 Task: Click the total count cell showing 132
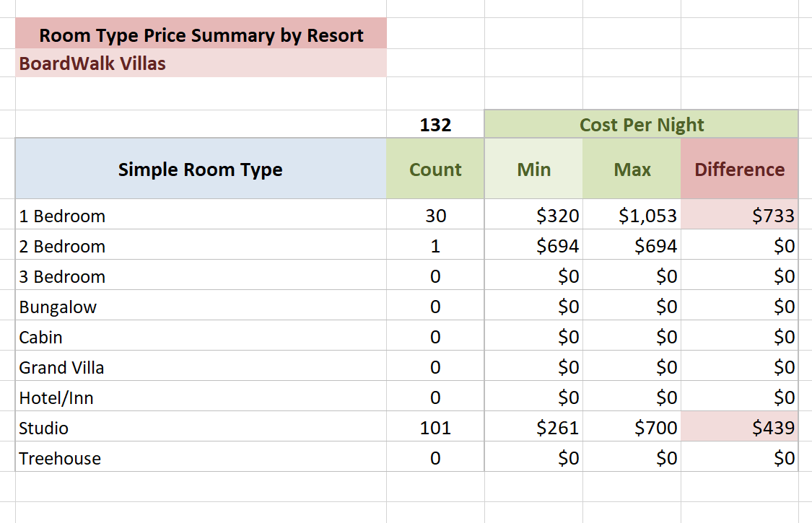tap(435, 125)
